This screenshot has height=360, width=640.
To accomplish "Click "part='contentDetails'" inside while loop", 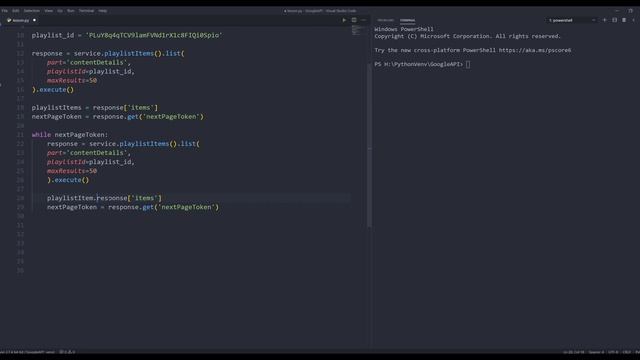I will coord(89,153).
